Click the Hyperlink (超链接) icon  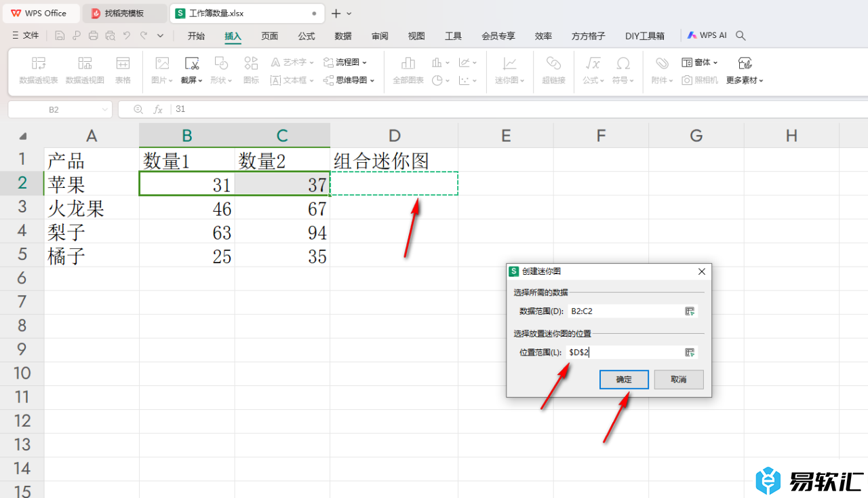pos(553,64)
